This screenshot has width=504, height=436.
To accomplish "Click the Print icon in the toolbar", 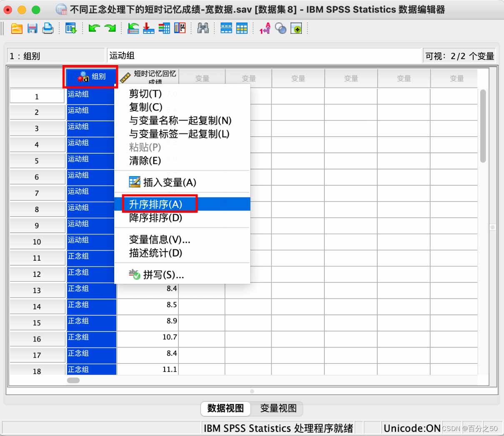I will pyautogui.click(x=48, y=28).
